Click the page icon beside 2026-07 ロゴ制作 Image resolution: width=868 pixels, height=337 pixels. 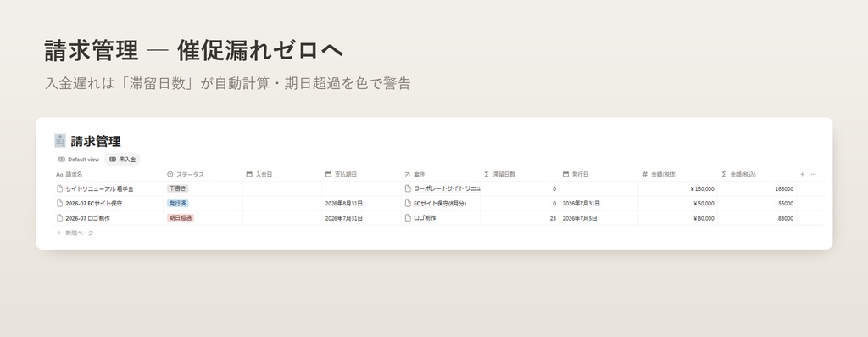pyautogui.click(x=60, y=218)
